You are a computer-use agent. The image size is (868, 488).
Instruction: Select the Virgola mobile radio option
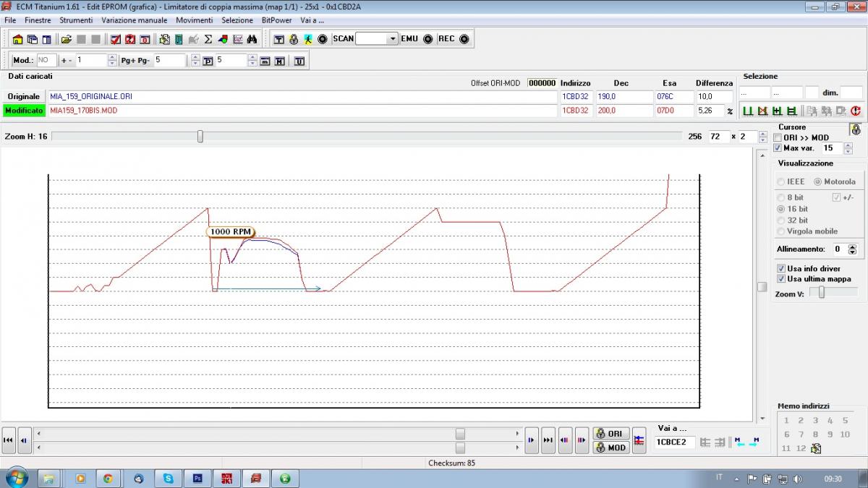click(781, 231)
